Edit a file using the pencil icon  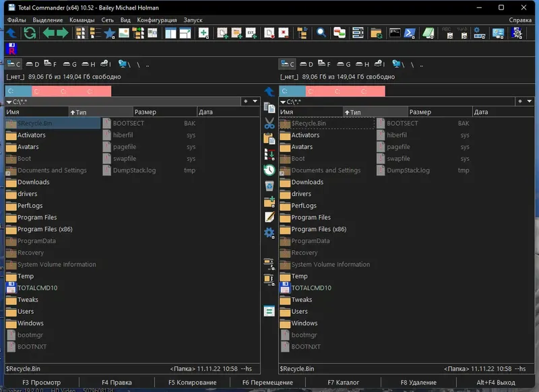[x=269, y=217]
